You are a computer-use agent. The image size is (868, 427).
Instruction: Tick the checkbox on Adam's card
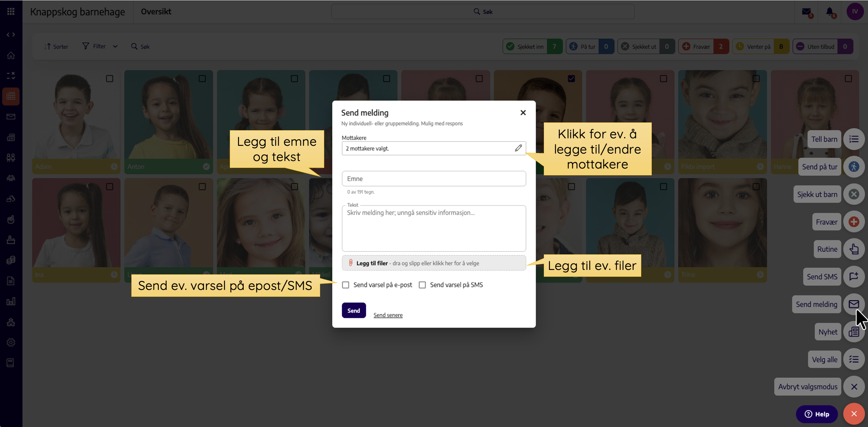point(110,79)
